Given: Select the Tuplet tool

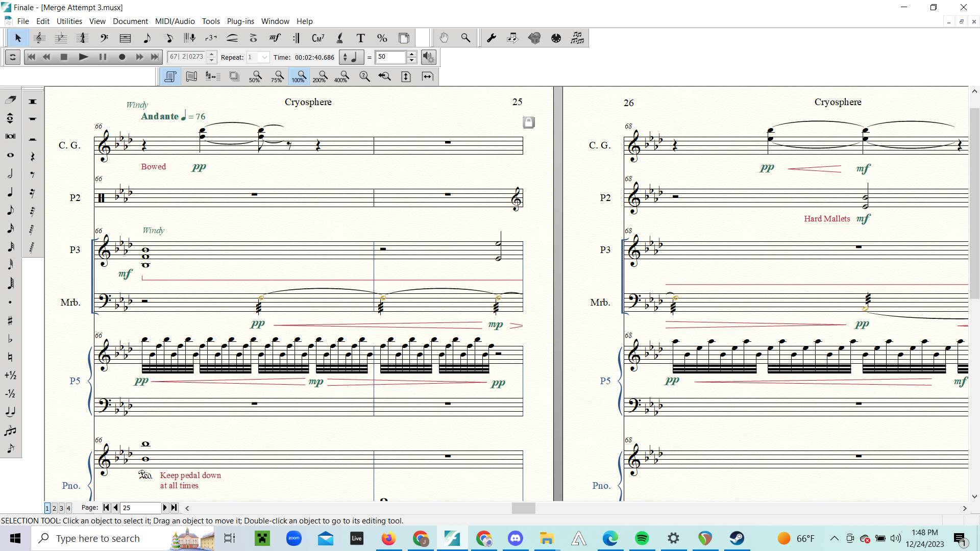Looking at the screenshot, I should (x=211, y=38).
